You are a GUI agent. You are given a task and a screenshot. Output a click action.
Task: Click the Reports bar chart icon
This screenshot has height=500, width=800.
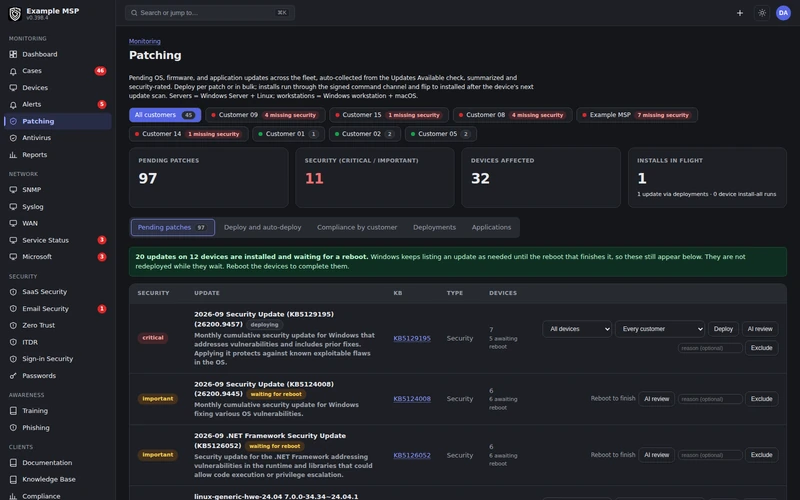[x=13, y=155]
